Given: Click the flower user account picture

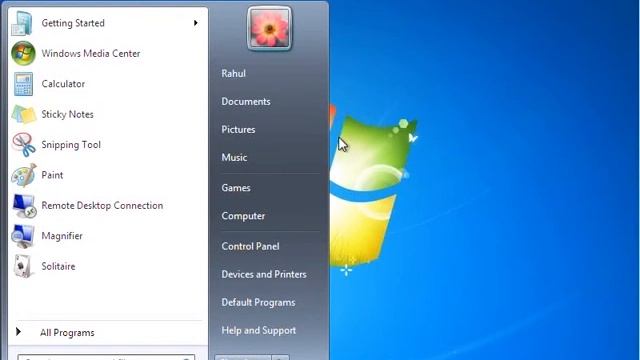Looking at the screenshot, I should [269, 28].
